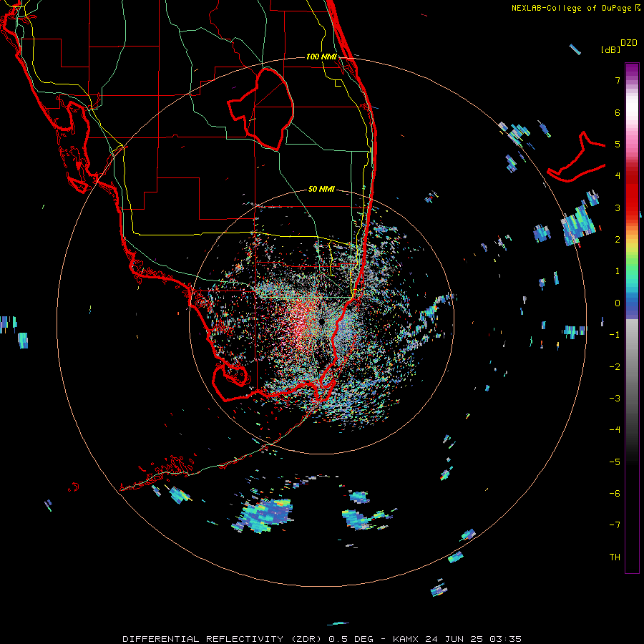Image resolution: width=644 pixels, height=644 pixels.
Task: Click the 5 value on the scale
Action: point(618,144)
